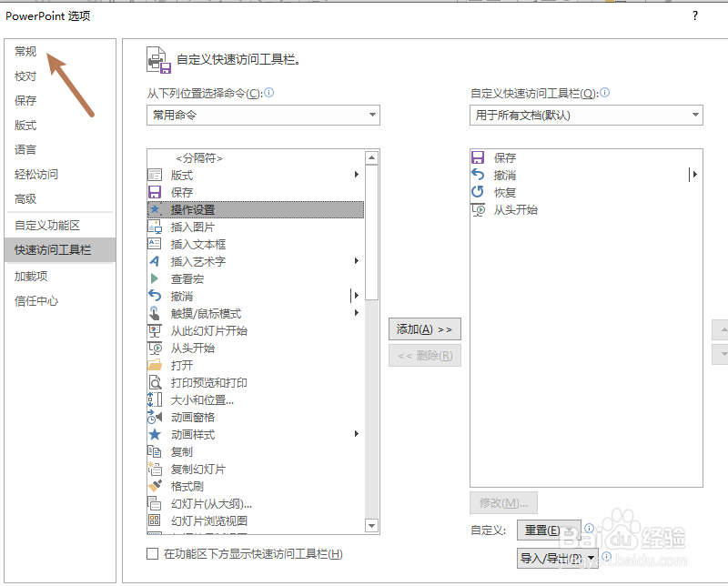728x586 pixels.
Task: Click the 格式刷 brush icon
Action: [x=155, y=486]
